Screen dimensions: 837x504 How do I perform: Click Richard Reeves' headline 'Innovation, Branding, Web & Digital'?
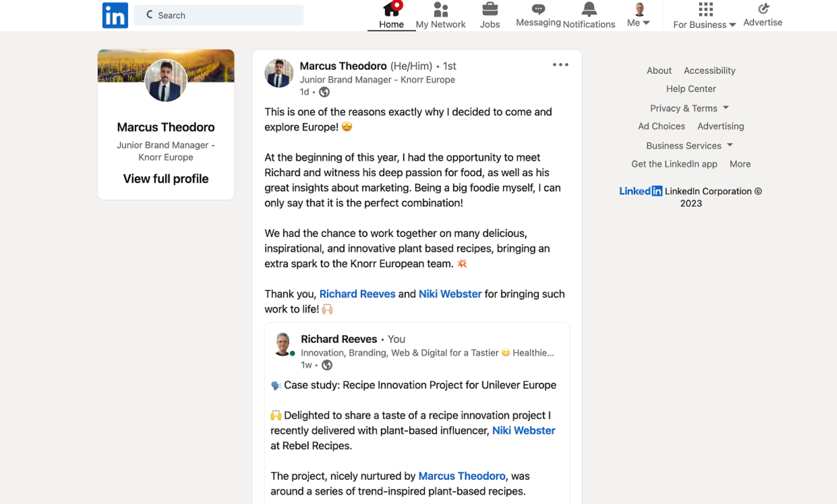427,353
